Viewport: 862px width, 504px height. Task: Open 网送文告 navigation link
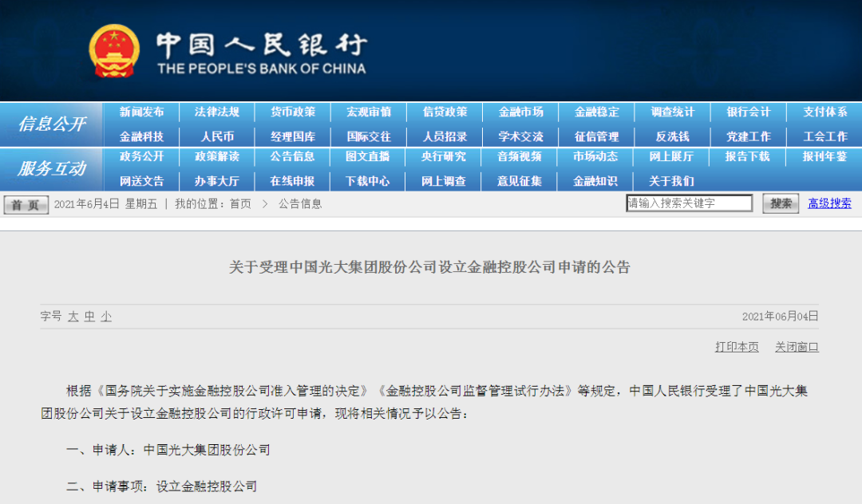pyautogui.click(x=142, y=181)
